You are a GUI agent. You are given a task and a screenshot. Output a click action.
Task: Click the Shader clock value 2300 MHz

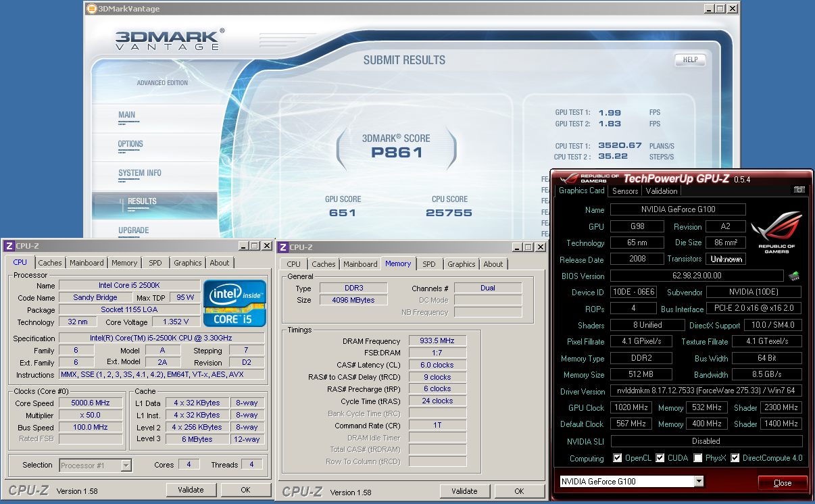pos(782,407)
